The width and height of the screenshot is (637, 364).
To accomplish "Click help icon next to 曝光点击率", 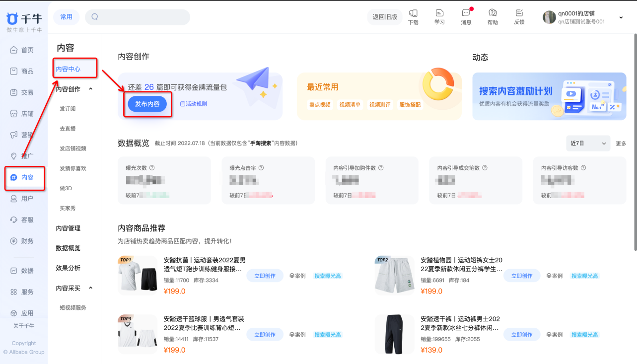I will coord(261,168).
